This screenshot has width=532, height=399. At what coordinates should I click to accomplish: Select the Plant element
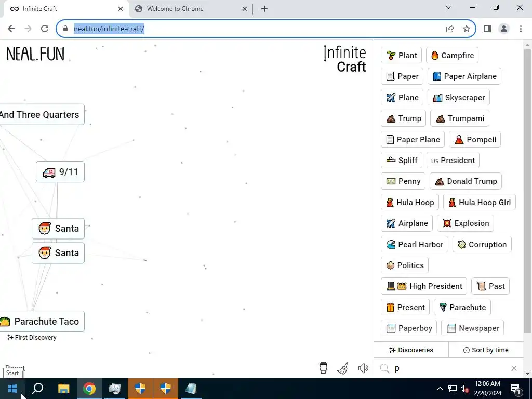pyautogui.click(x=402, y=55)
